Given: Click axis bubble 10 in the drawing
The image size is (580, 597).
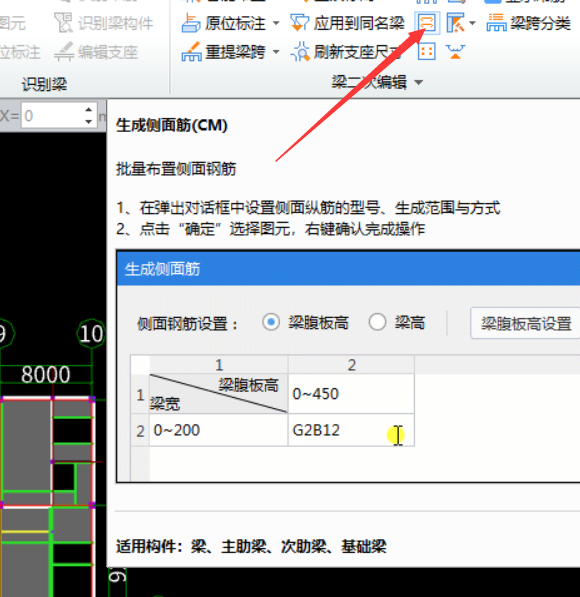Looking at the screenshot, I should coord(91,334).
